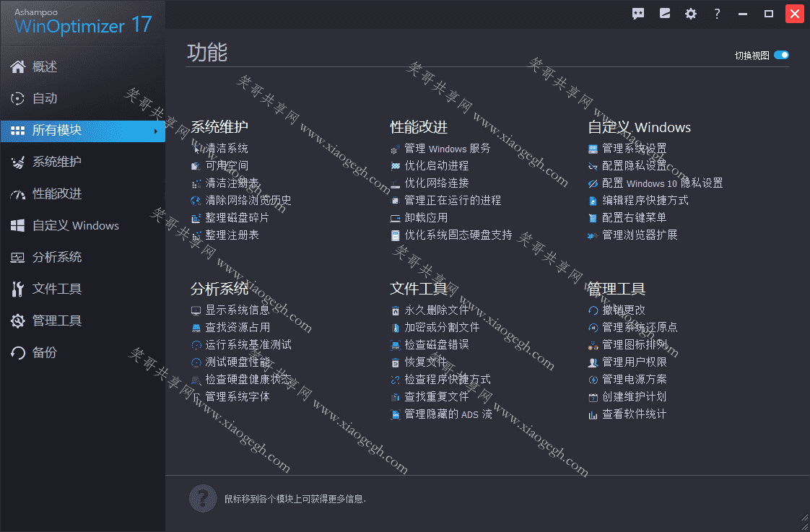Click the news/notes icon in title bar
The image size is (810, 532).
pos(665,14)
